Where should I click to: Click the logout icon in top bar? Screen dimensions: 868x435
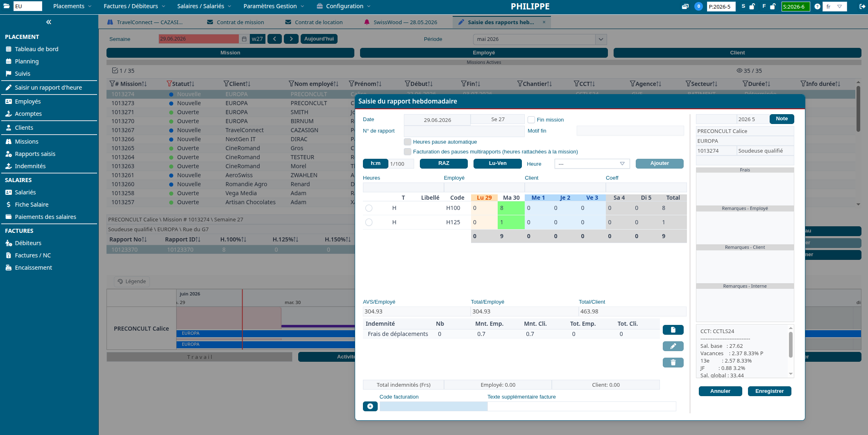(862, 6)
